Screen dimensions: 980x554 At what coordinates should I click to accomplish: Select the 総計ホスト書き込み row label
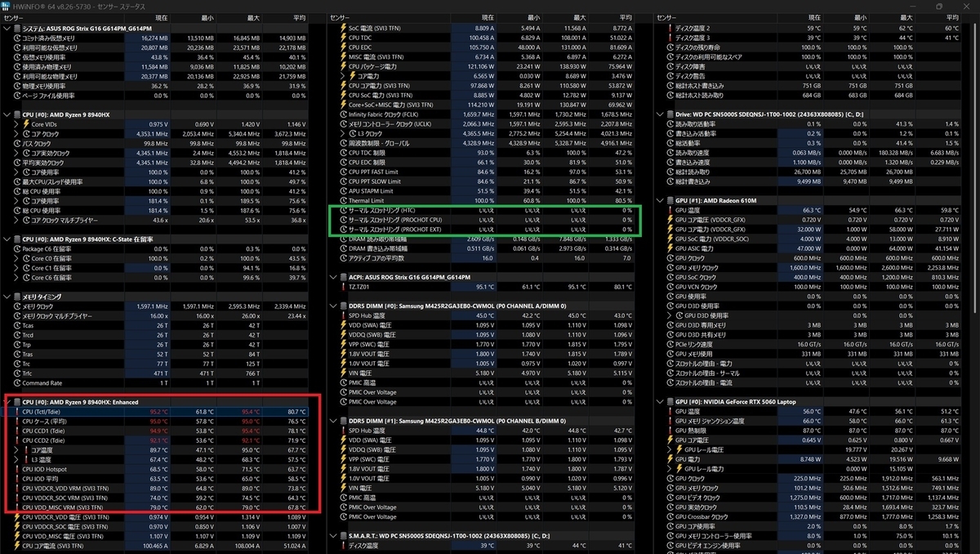(701, 85)
